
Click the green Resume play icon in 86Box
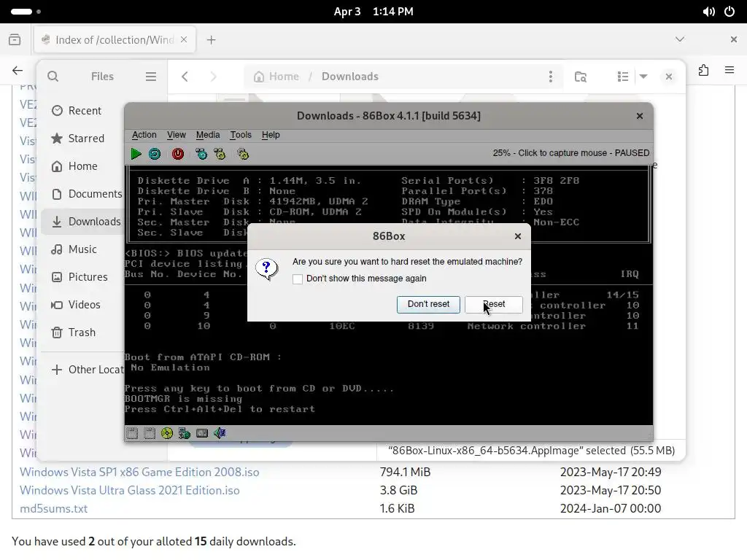click(136, 154)
